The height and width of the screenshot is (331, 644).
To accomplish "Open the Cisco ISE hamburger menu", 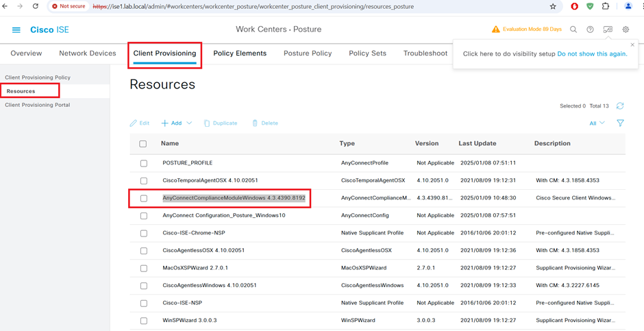I will 16,30.
